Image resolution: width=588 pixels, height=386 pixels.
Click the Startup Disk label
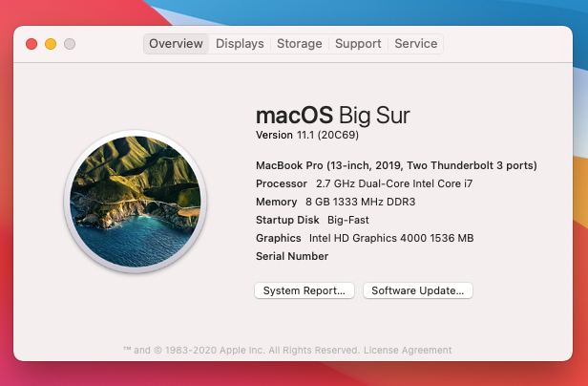pos(287,220)
